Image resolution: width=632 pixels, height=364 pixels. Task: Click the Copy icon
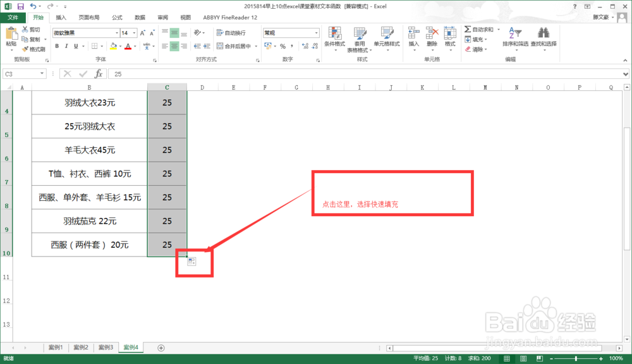point(25,39)
